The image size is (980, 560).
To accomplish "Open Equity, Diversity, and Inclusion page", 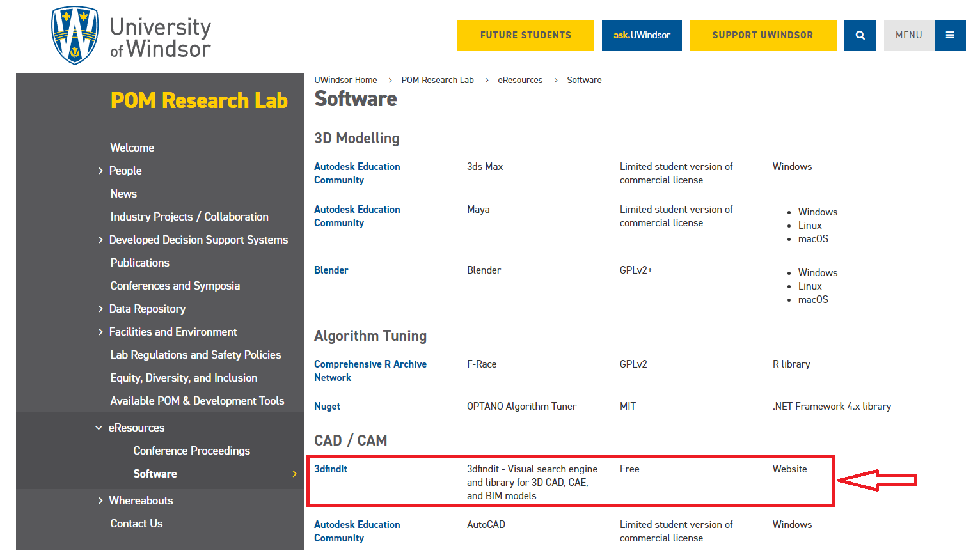I will pos(184,378).
